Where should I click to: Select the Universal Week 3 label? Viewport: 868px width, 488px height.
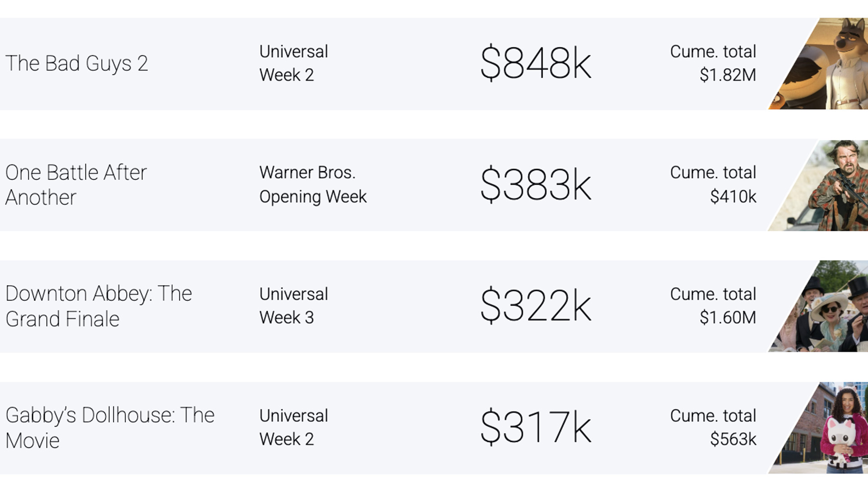293,306
